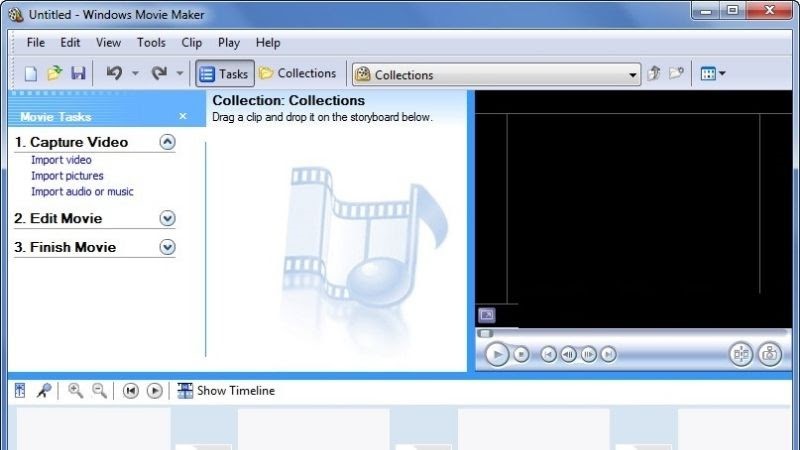Jump forward to end in the monitor
800x450 pixels.
[608, 355]
